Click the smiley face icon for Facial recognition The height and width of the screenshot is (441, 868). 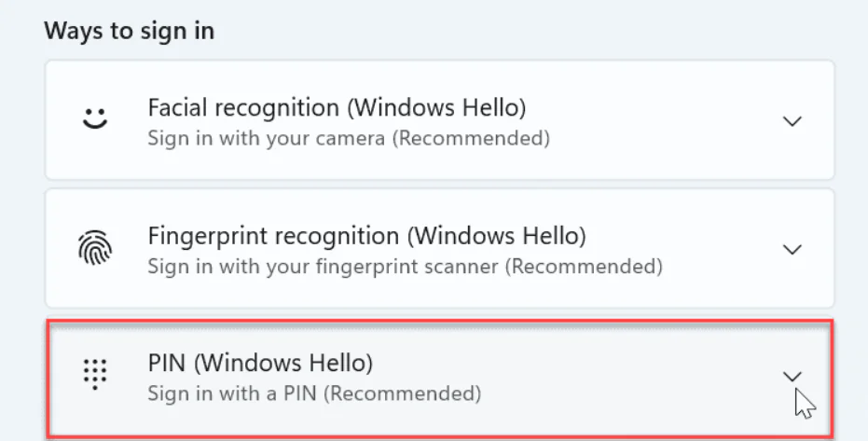[x=94, y=120]
